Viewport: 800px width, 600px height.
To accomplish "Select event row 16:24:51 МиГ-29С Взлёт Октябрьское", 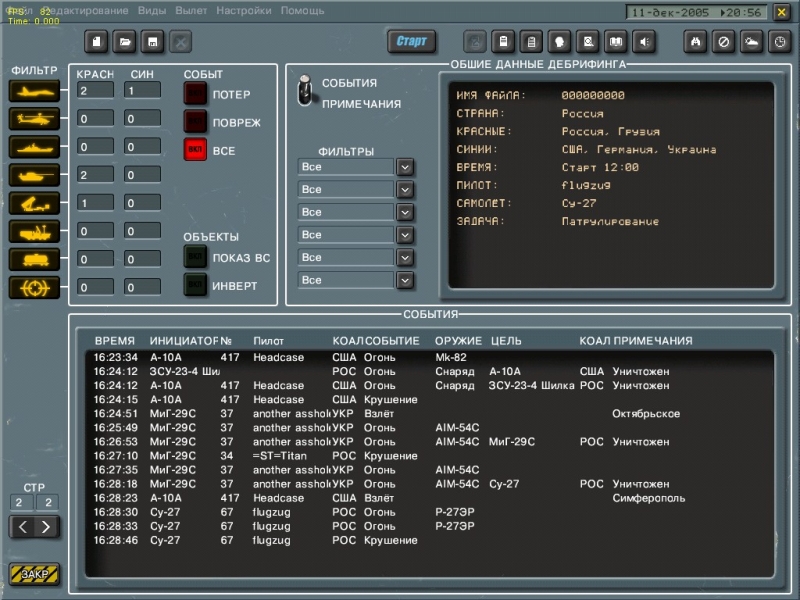I will pyautogui.click(x=429, y=414).
